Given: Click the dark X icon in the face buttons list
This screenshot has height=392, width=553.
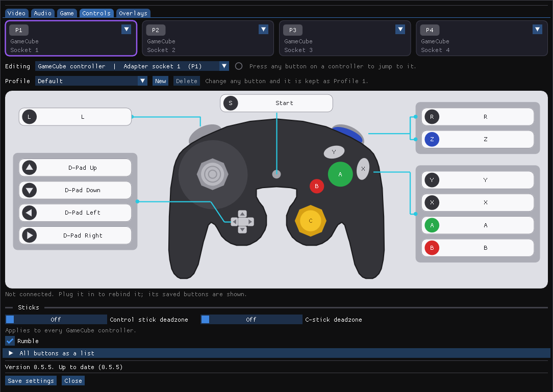Looking at the screenshot, I should 432,203.
